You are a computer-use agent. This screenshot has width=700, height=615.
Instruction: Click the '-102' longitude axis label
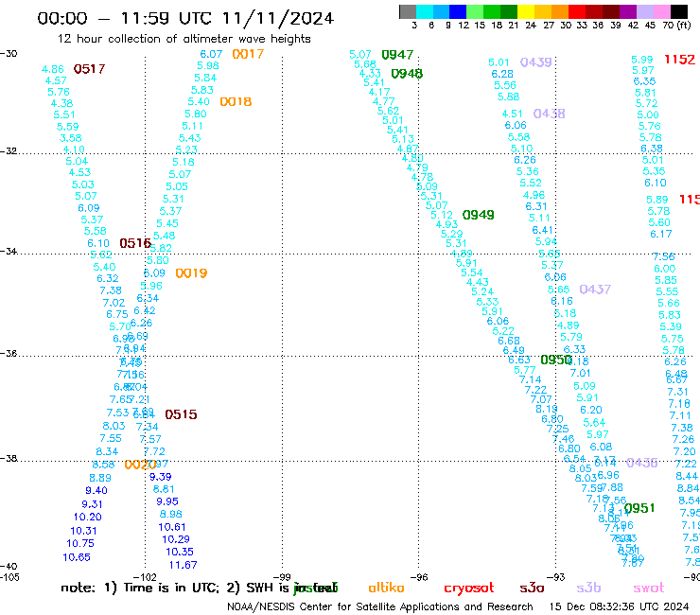point(145,577)
